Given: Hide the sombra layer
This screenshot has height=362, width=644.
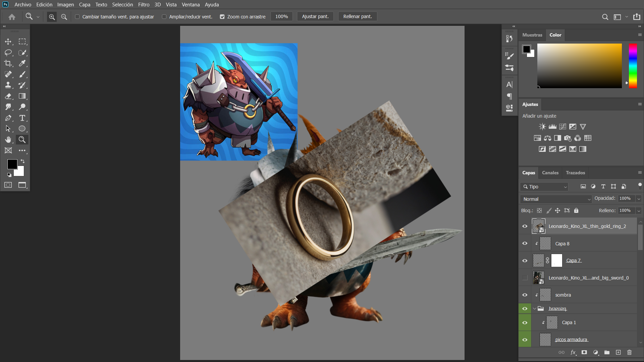Looking at the screenshot, I should tap(525, 295).
